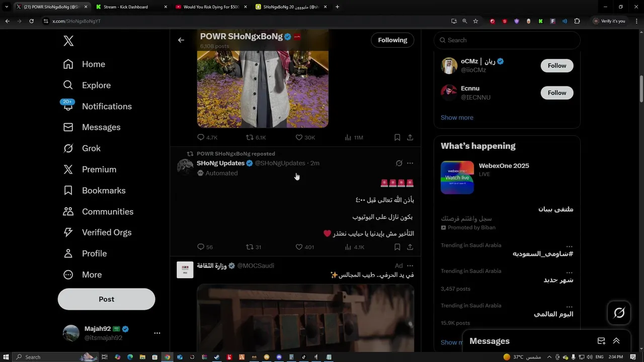
Task: Open Communities in the sidebar
Action: pyautogui.click(x=98, y=212)
